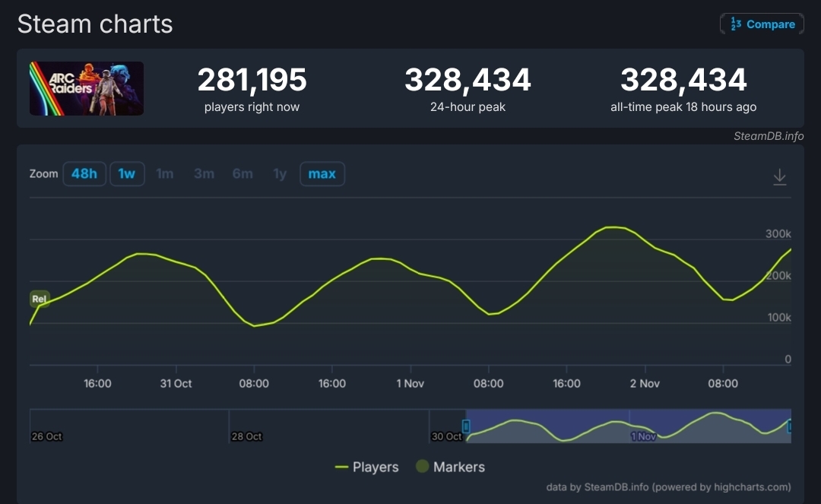Click the Compare button

click(x=762, y=24)
